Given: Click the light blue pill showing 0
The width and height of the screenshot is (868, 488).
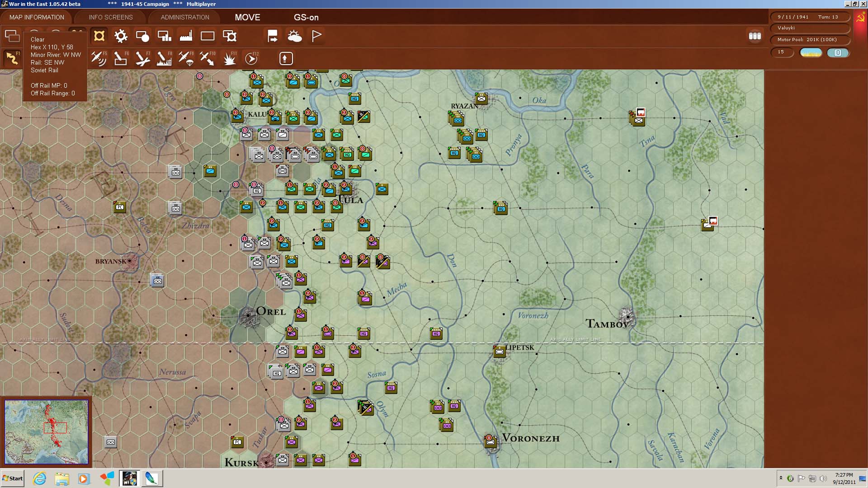Looking at the screenshot, I should [838, 52].
